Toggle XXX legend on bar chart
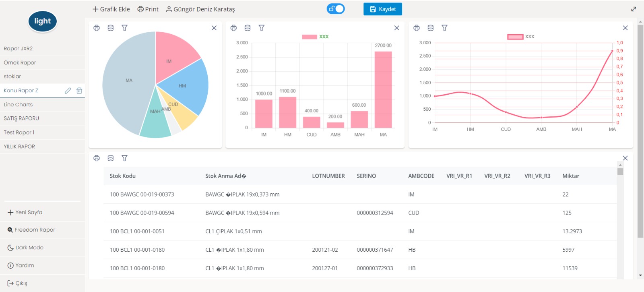644x292 pixels. pos(315,37)
